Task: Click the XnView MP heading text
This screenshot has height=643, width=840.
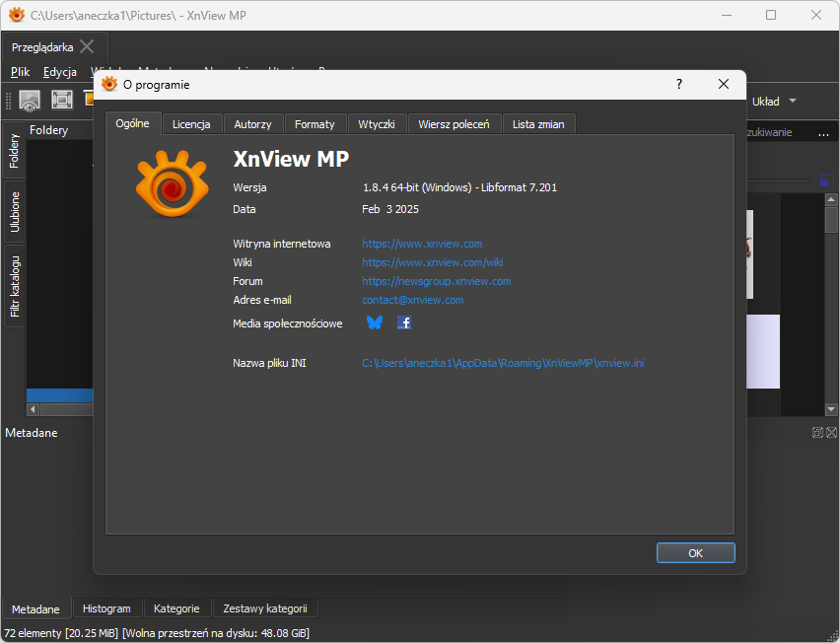Action: (x=291, y=159)
